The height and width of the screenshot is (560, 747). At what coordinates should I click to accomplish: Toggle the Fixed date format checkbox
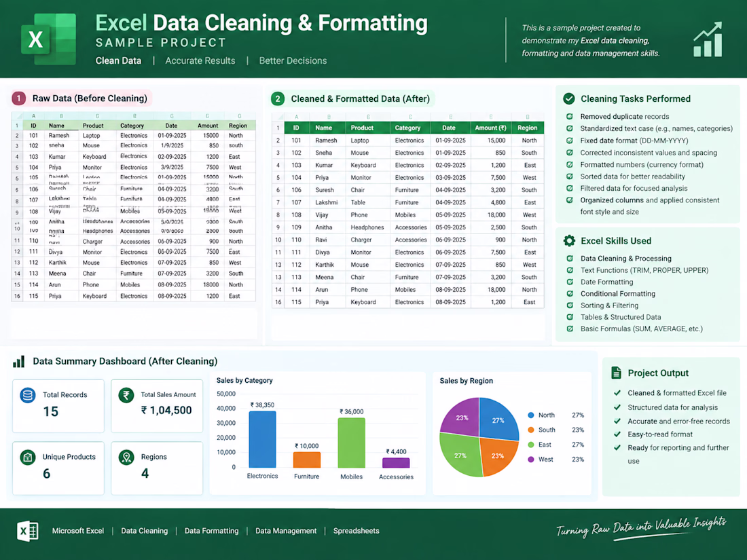570,141
